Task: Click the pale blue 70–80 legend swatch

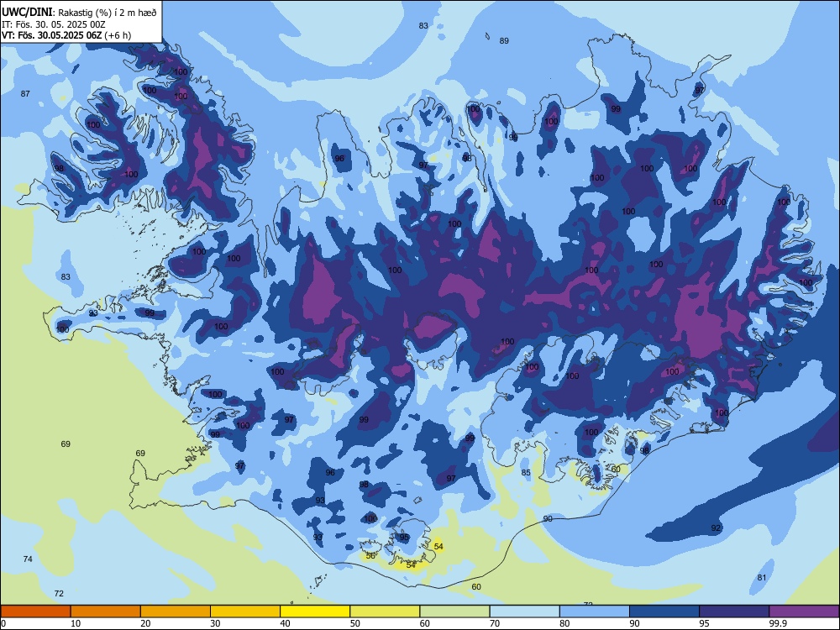Action: click(x=524, y=612)
